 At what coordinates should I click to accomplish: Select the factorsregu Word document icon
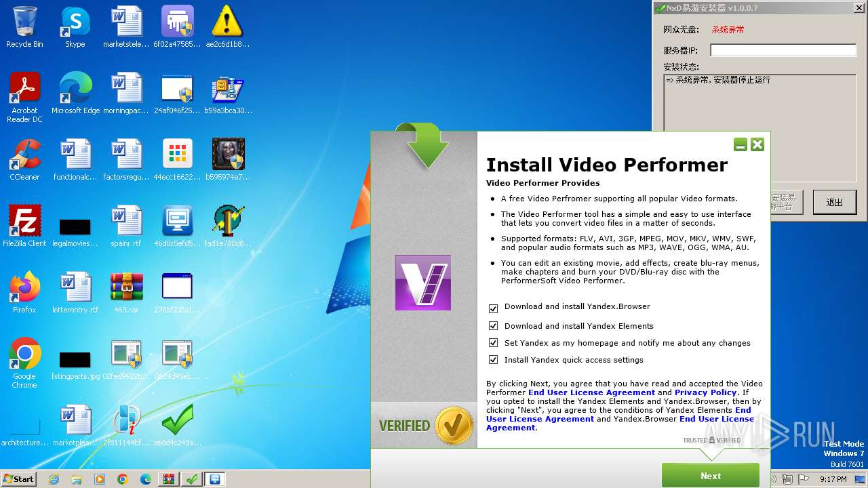tap(126, 160)
